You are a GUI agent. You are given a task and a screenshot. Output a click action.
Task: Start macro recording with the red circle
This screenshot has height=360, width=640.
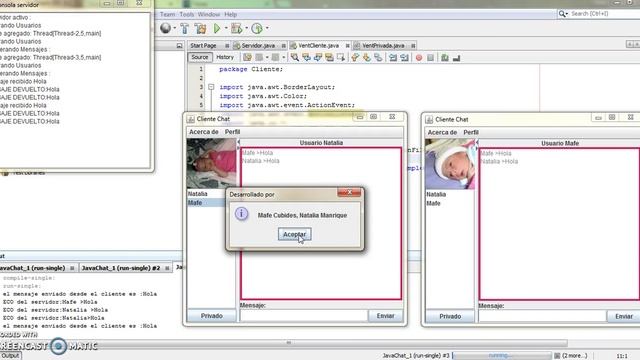pos(419,58)
